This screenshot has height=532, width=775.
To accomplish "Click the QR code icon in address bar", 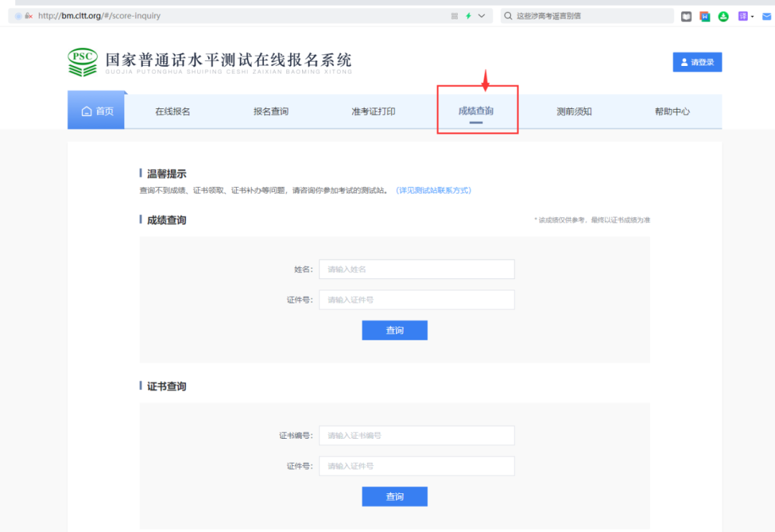I will [x=454, y=15].
